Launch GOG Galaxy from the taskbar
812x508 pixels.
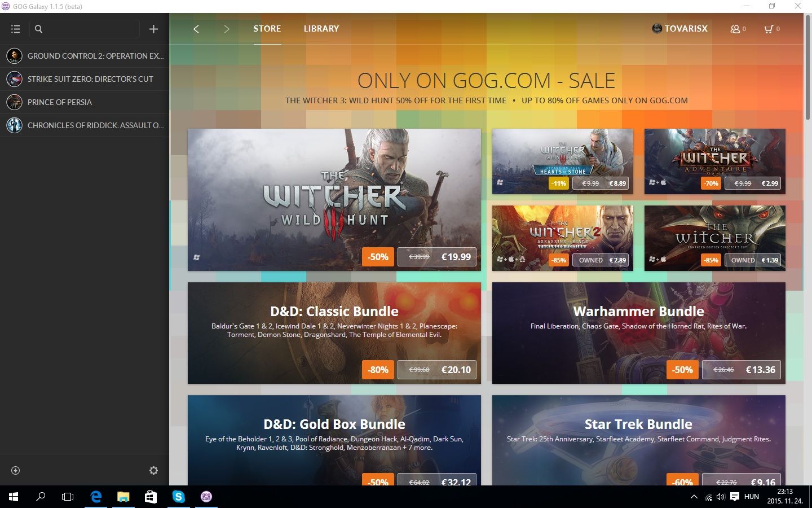pos(206,497)
